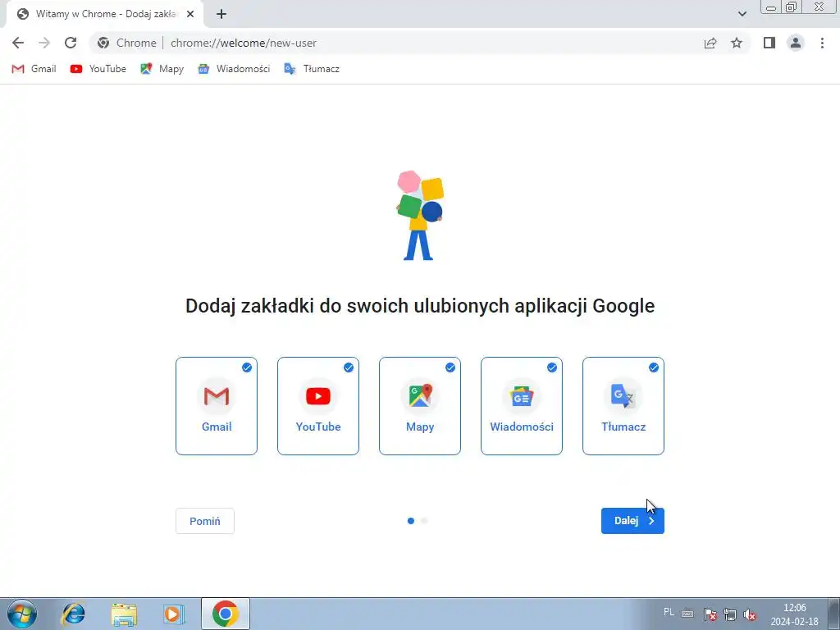Viewport: 840px width, 630px height.
Task: Click the Tłumacz translate icon in the card
Action: coord(623,396)
